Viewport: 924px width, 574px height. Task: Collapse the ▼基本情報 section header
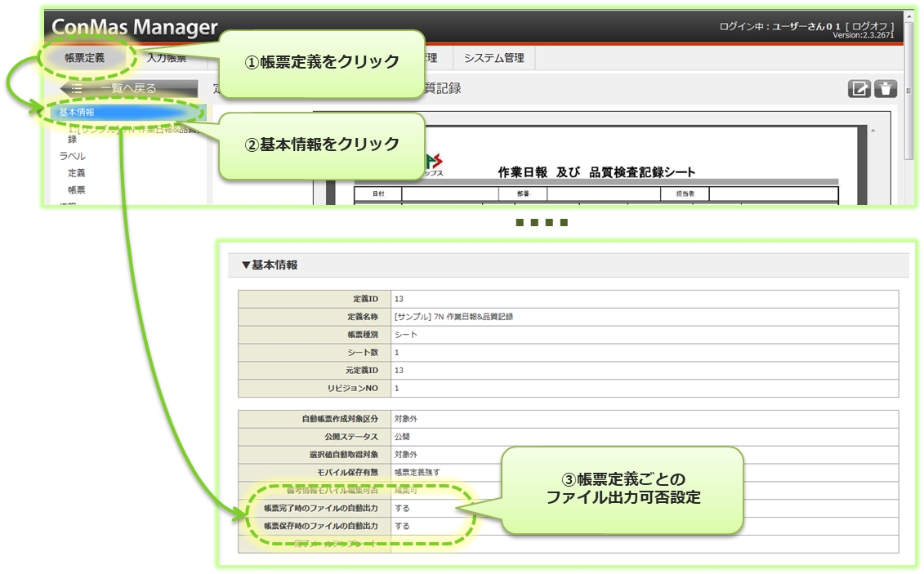point(270,265)
